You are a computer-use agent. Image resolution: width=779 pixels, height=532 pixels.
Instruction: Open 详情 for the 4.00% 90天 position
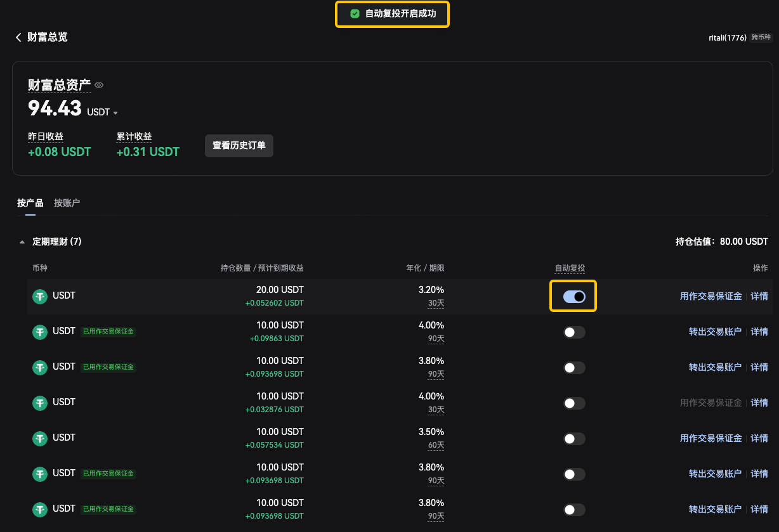click(x=759, y=332)
